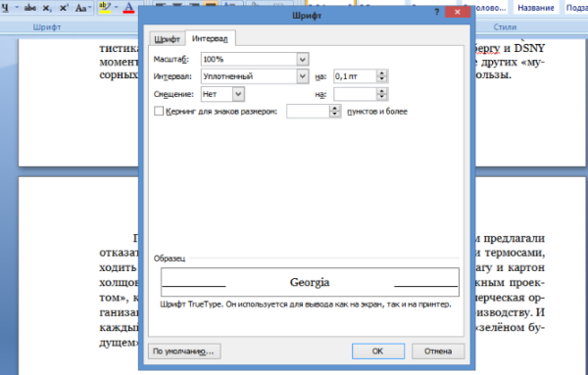Select the Подза... style in styles gallery
The height and width of the screenshot is (375, 588).
[577, 8]
